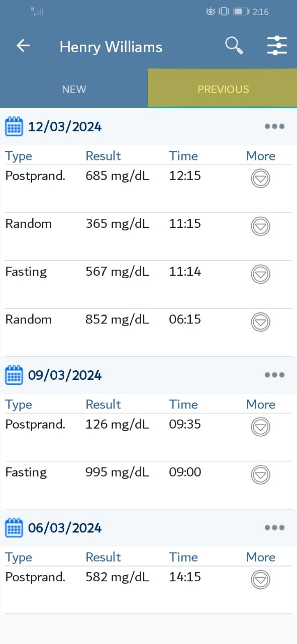Open search with the magnifier icon
The image size is (297, 644).
click(234, 46)
